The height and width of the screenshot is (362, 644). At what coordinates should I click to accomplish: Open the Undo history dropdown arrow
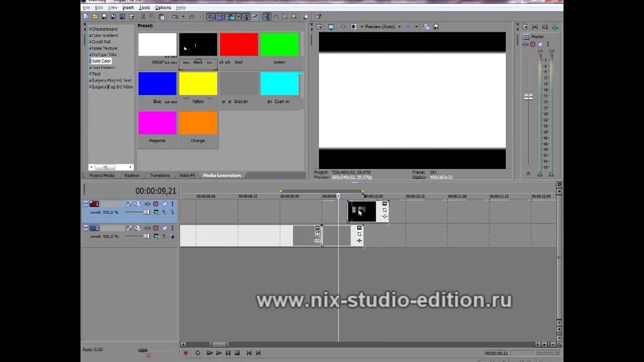(x=183, y=17)
